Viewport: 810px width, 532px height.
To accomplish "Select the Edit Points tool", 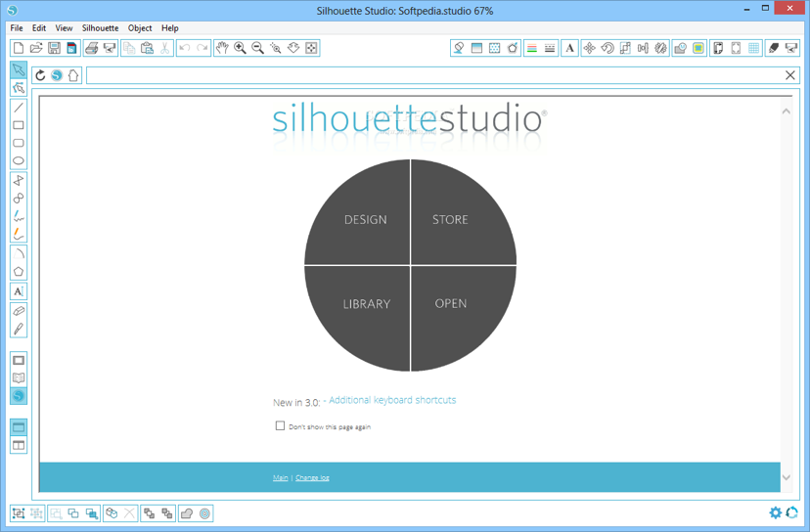I will pyautogui.click(x=19, y=87).
